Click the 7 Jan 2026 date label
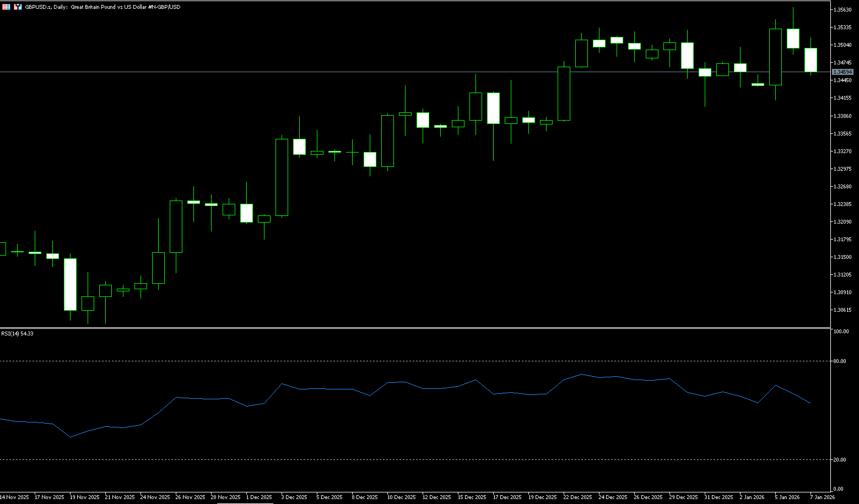The image size is (859, 504). tap(822, 497)
